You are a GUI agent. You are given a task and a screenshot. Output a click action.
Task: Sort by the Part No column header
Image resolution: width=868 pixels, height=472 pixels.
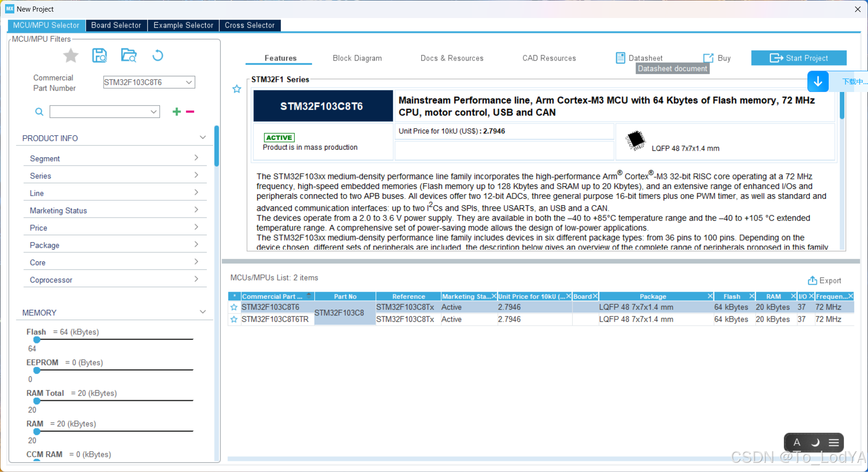pos(345,296)
